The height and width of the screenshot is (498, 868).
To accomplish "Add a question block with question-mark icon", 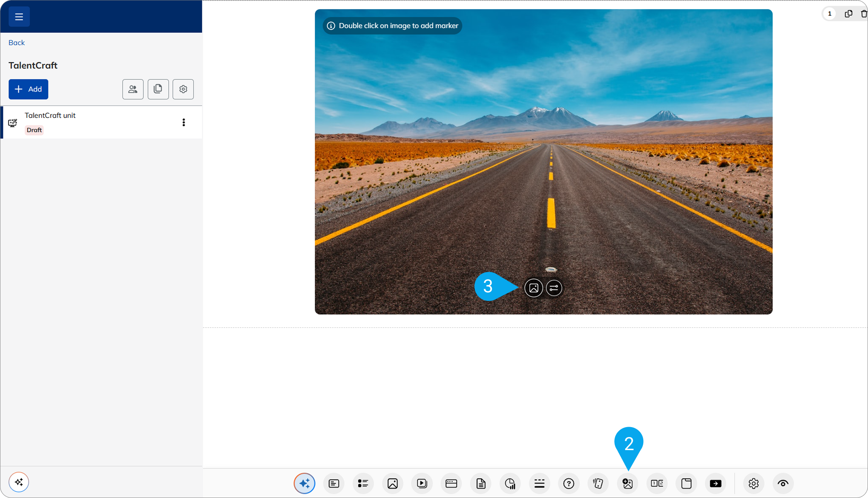I will coord(569,483).
